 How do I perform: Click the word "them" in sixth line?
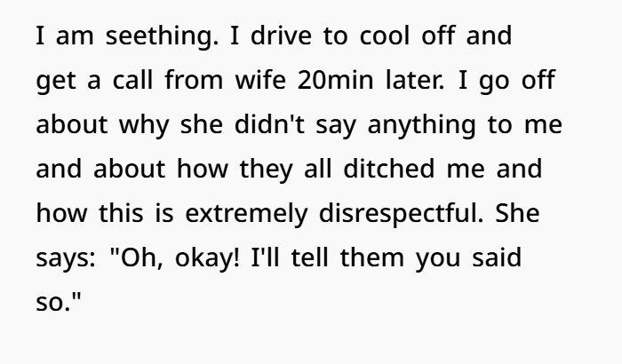pos(371,257)
